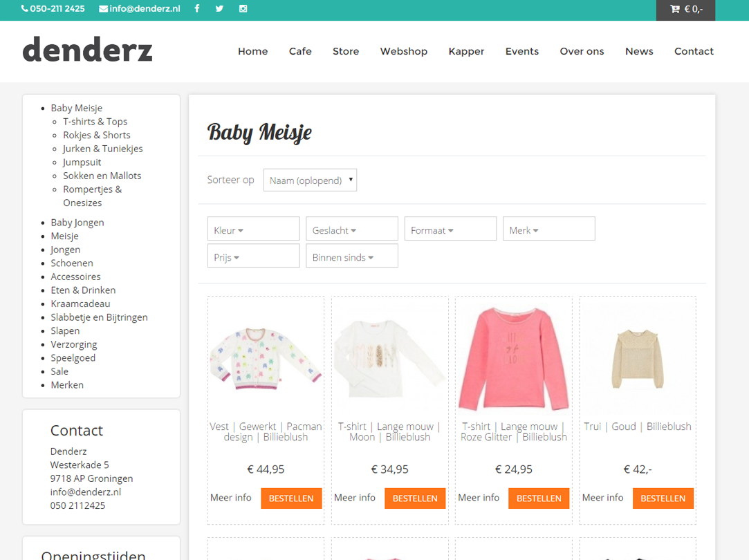Viewport: 749px width, 560px height.
Task: Expand the Formaat filter
Action: point(450,229)
